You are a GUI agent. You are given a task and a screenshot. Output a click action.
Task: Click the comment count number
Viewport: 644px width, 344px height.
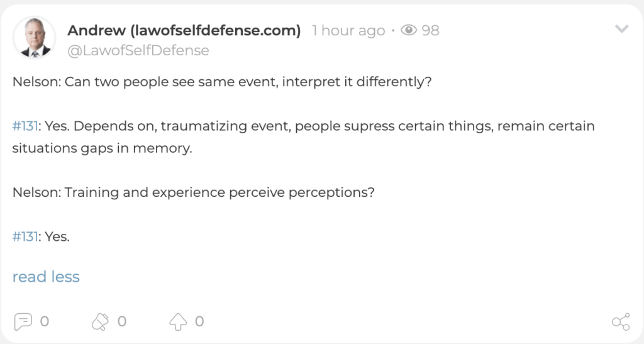coord(45,321)
